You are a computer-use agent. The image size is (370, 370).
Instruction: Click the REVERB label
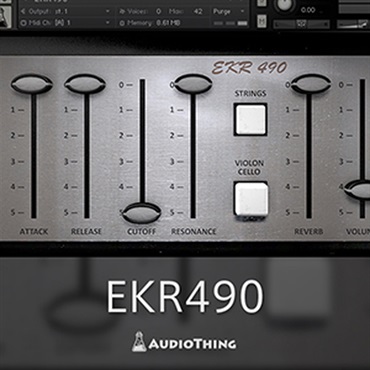coord(309,231)
